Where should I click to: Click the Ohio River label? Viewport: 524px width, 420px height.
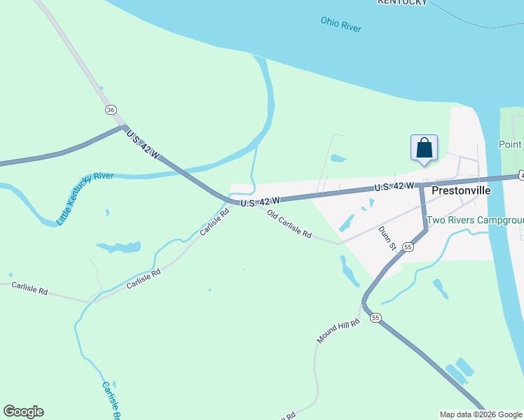click(x=341, y=24)
